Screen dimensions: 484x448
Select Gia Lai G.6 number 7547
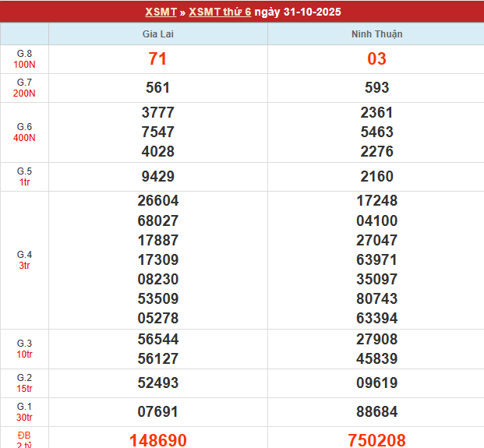point(157,132)
